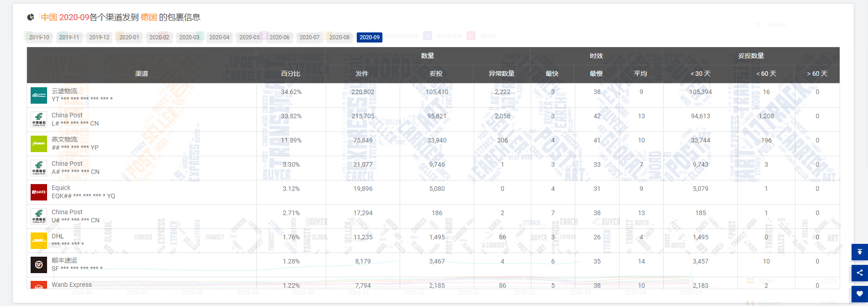Switch to the 2020-06 month tab
This screenshot has width=868, height=306.
pyautogui.click(x=280, y=37)
